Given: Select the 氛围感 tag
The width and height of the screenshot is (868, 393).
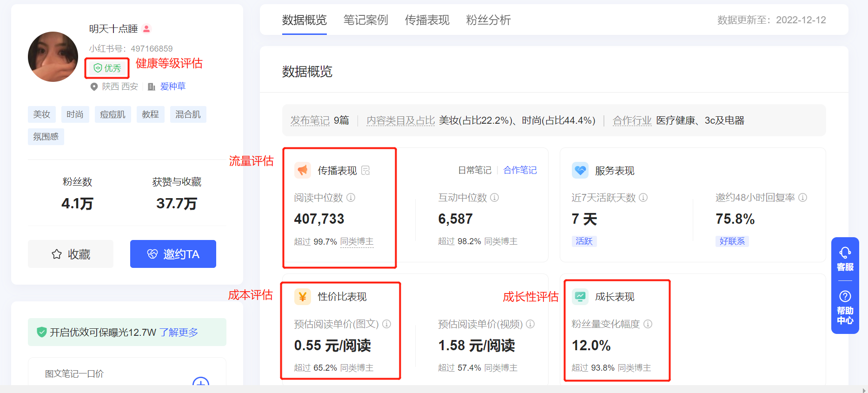Looking at the screenshot, I should [46, 137].
